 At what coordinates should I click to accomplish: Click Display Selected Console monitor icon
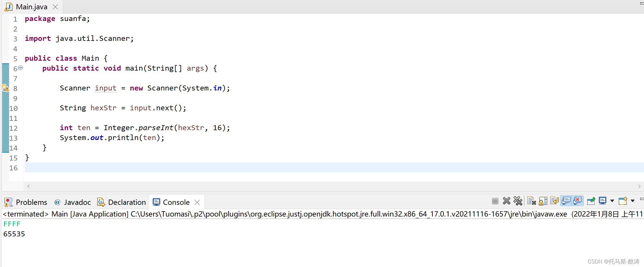pyautogui.click(x=603, y=201)
